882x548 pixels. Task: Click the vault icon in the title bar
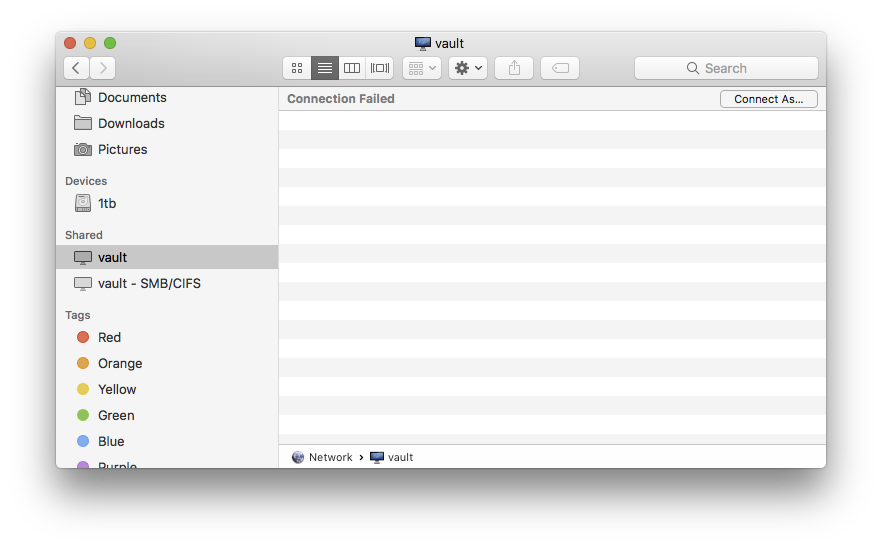pyautogui.click(x=422, y=43)
